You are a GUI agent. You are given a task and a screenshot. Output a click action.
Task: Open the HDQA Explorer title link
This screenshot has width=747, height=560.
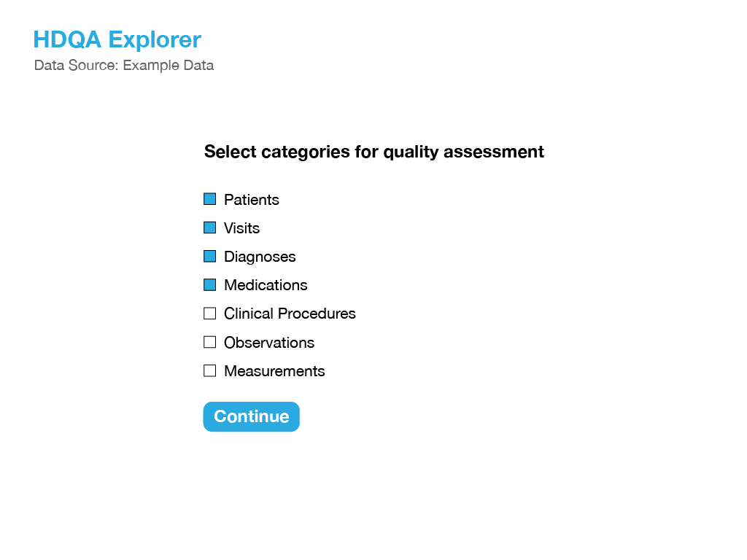click(x=117, y=39)
